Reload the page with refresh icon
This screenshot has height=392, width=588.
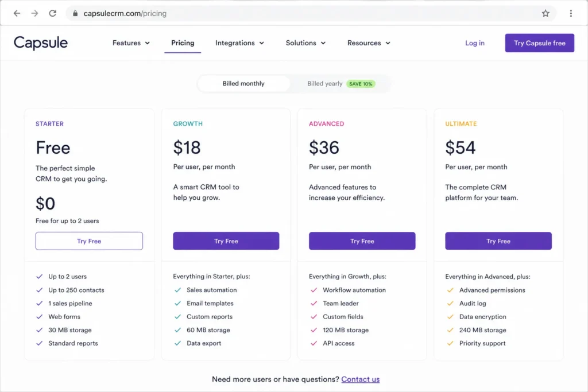pyautogui.click(x=52, y=14)
